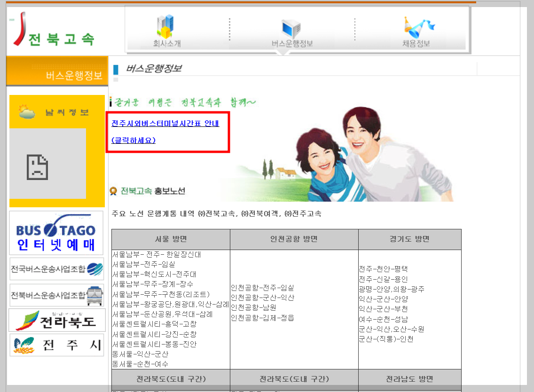Select route 익산-군산-부천
The image size is (534, 392).
coord(384,309)
